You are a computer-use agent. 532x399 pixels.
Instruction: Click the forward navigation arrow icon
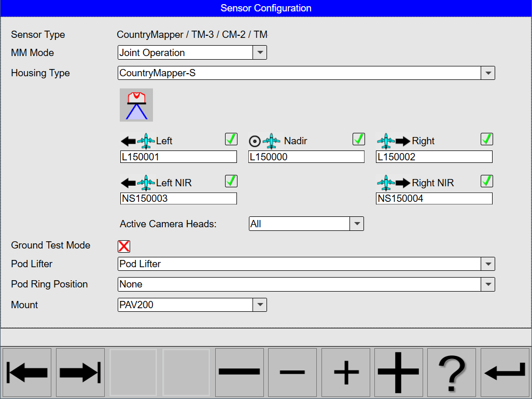(x=80, y=372)
